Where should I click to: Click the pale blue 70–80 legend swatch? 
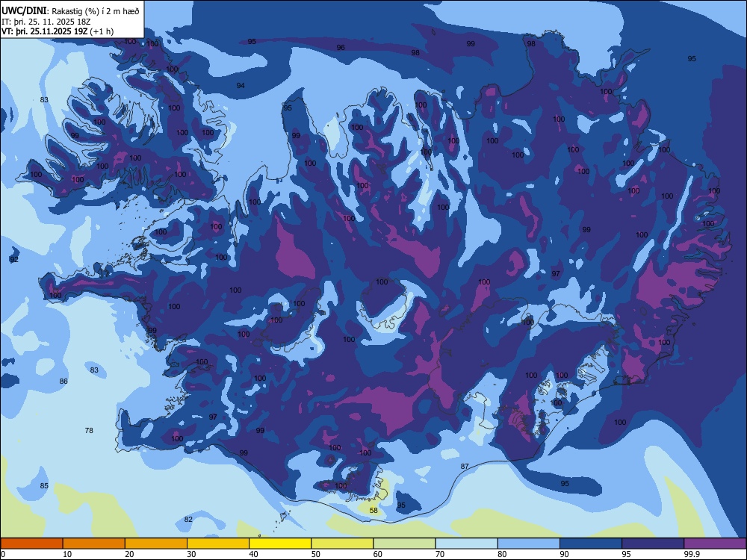[466, 544]
